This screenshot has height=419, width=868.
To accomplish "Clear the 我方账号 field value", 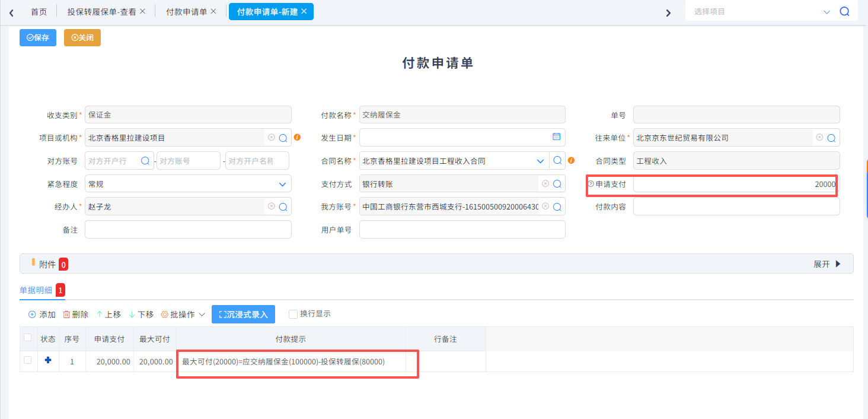I will tap(545, 206).
